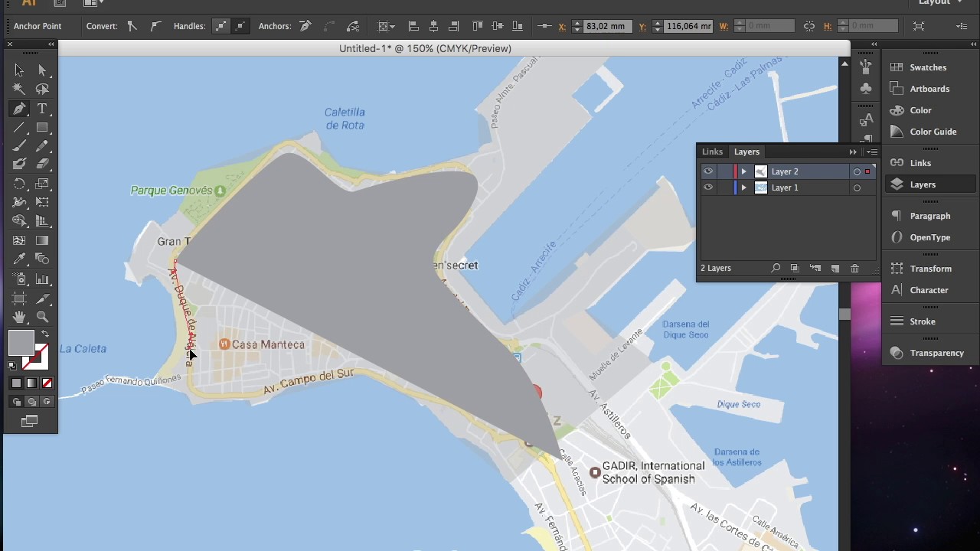Image resolution: width=980 pixels, height=551 pixels.
Task: Select the Hand tool
Action: click(19, 316)
